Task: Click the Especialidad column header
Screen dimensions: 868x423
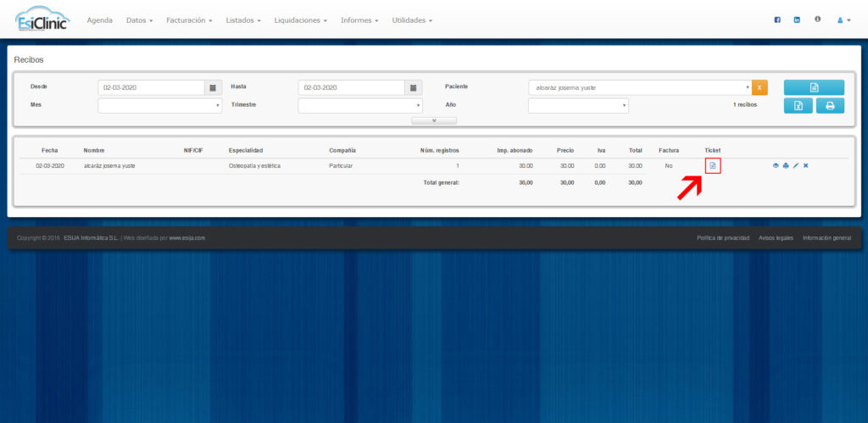Action: [246, 151]
